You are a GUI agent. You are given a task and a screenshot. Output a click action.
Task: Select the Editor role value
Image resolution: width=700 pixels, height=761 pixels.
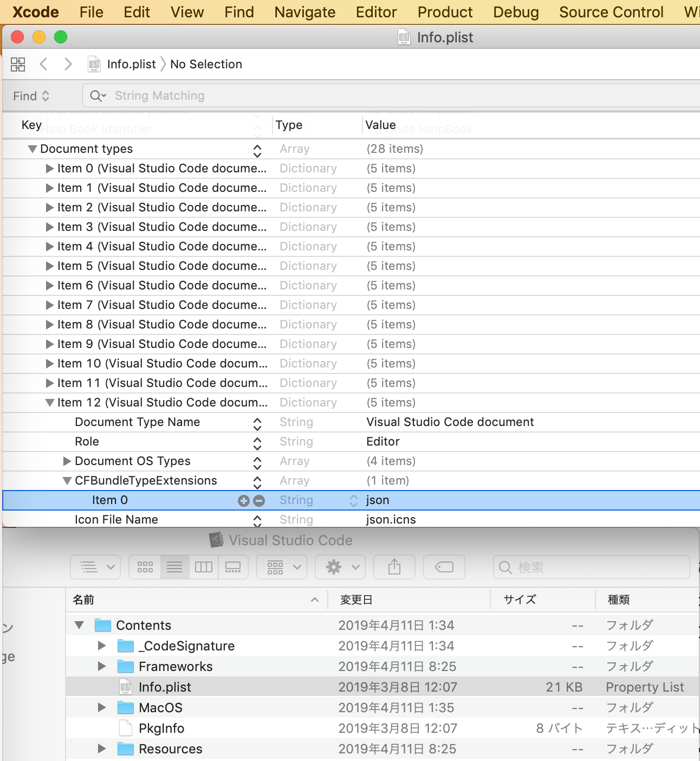coord(383,442)
